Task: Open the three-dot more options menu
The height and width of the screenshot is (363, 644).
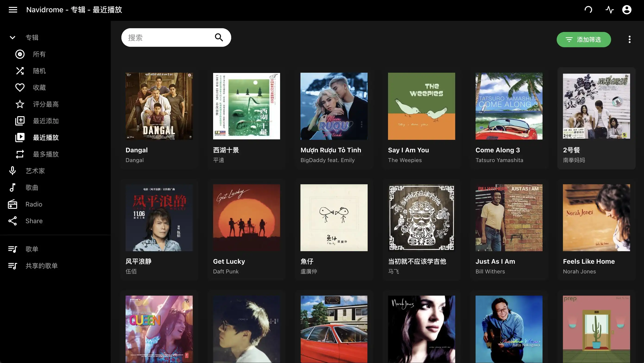Action: (x=629, y=40)
